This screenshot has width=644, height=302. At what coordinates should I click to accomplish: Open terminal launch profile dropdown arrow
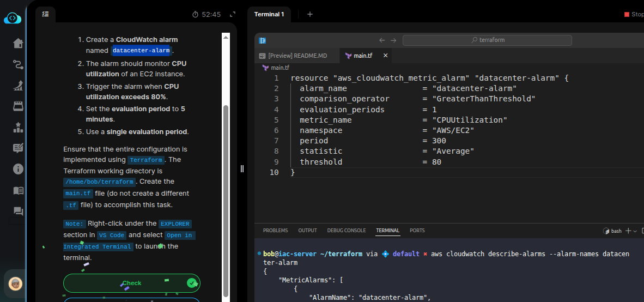point(635,231)
